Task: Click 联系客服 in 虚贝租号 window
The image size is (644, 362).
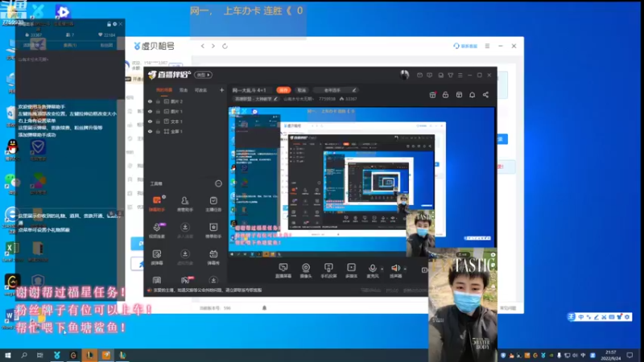Action: click(x=466, y=46)
